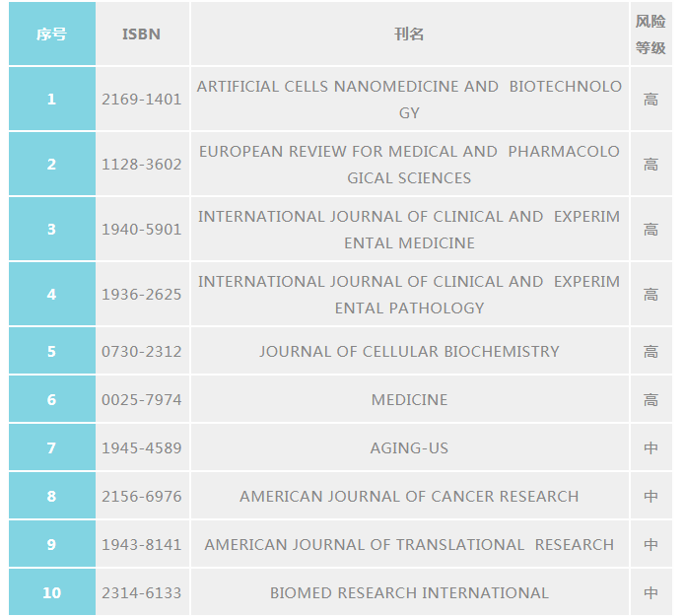Click the risk level 中 for AGING-US
This screenshot has width=685, height=616.
[651, 447]
